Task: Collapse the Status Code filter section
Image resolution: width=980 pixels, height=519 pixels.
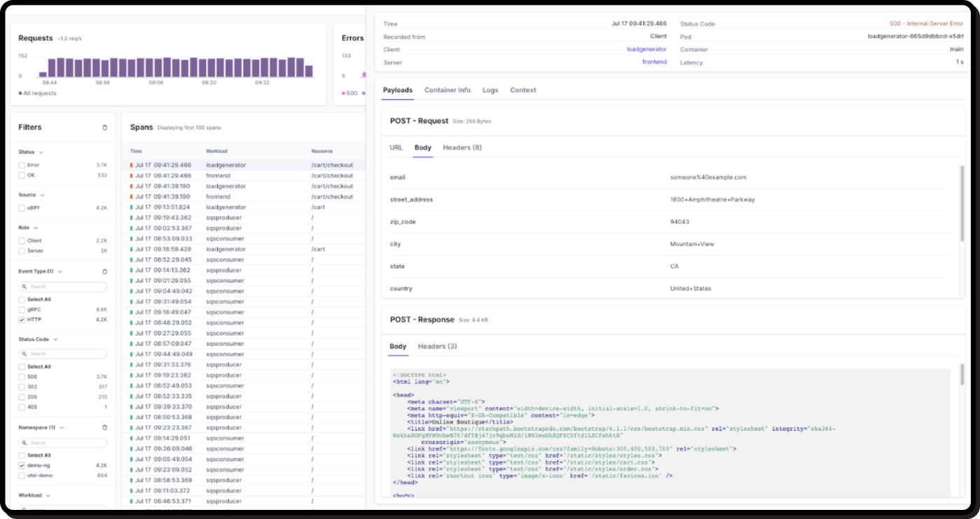Action: 55,339
